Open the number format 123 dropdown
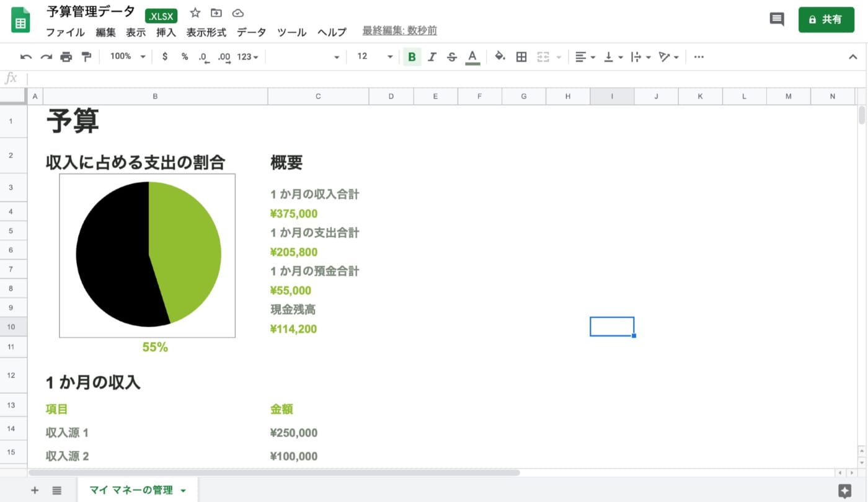This screenshot has height=502, width=868. click(247, 57)
